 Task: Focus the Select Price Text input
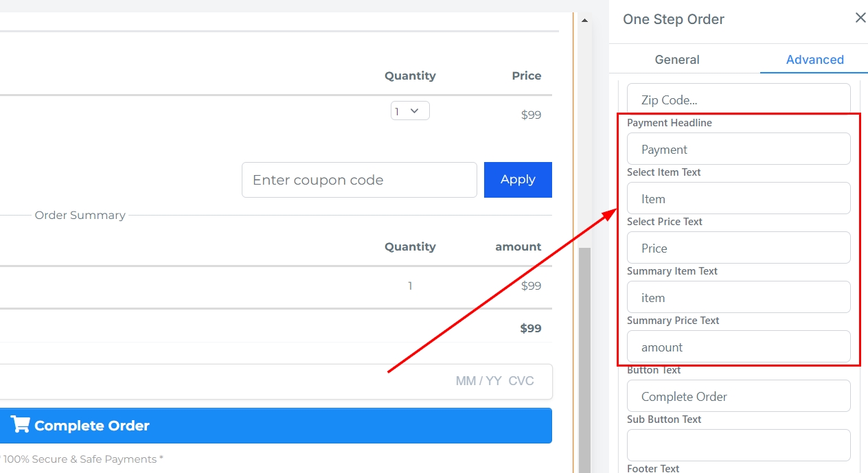pyautogui.click(x=738, y=248)
